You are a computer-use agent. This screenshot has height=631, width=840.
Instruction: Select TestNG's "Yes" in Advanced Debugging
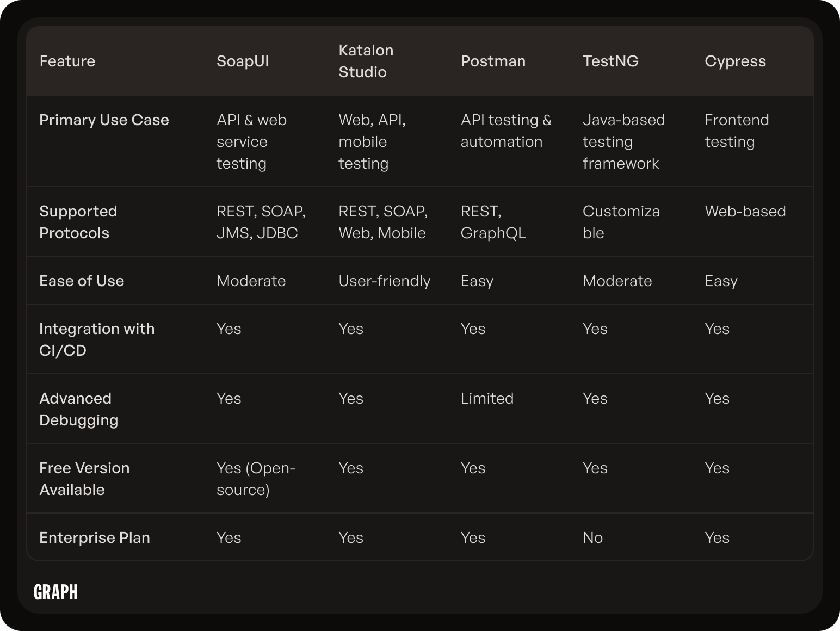tap(595, 398)
